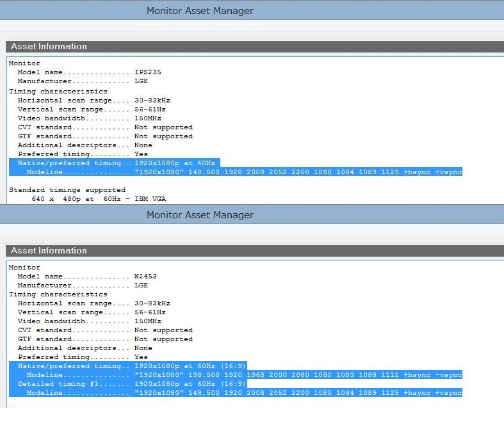Click Horizontal scan range row in IPS235 report
Image resolution: width=504 pixels, height=425 pixels.
point(93,100)
